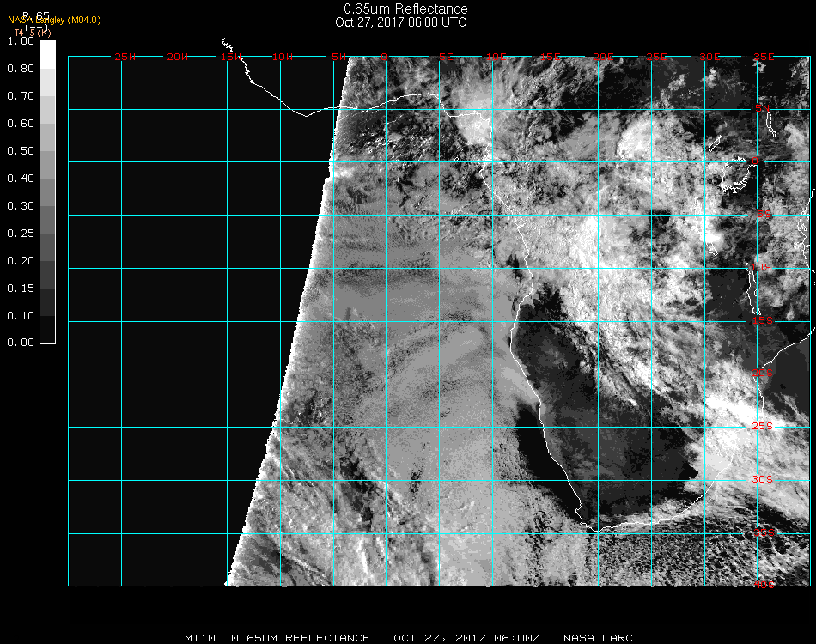Click the colorbar value "0.80"

pyautogui.click(x=21, y=69)
